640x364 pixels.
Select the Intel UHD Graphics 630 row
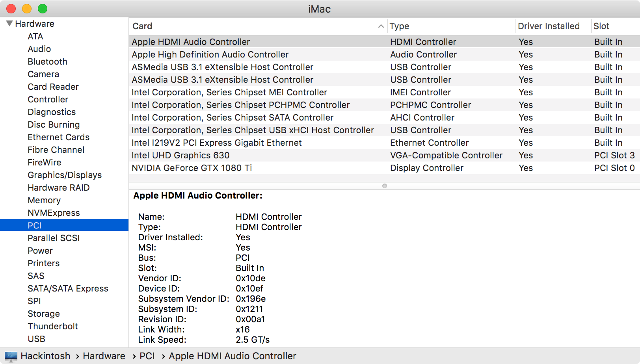[180, 155]
